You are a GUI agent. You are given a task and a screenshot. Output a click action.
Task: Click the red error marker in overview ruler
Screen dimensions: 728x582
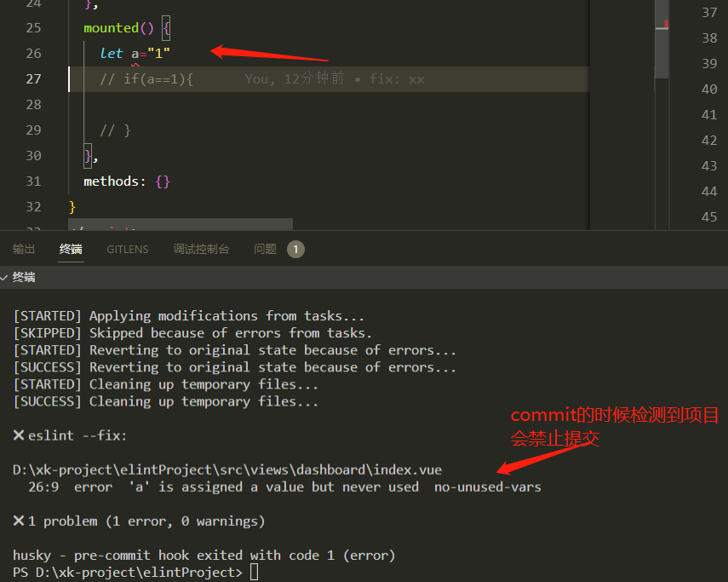pos(667,23)
